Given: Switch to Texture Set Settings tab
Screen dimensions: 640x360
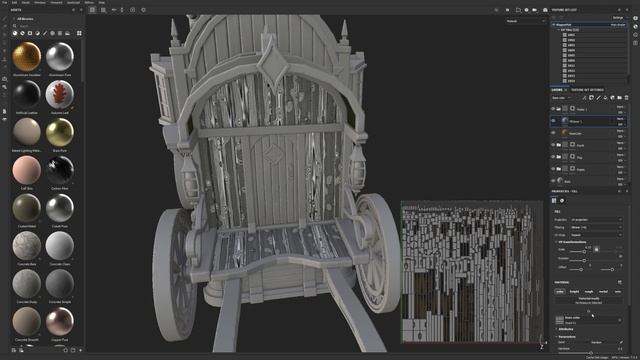Looking at the screenshot, I should pos(587,90).
